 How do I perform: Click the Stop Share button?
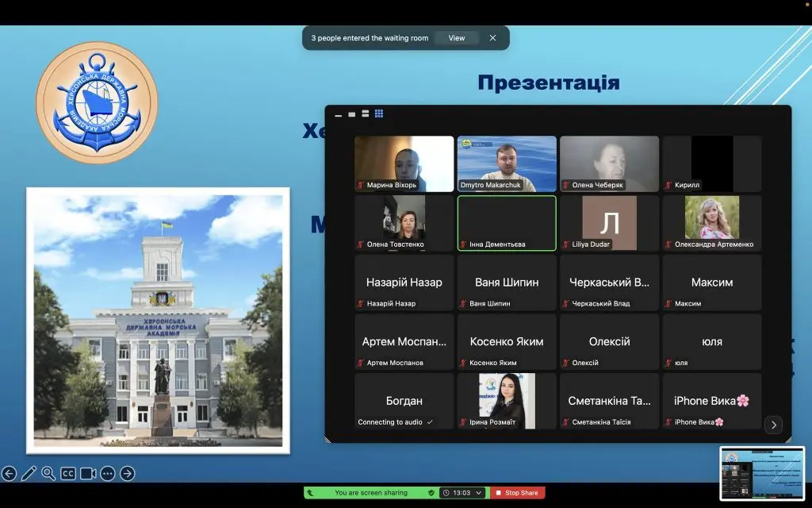517,493
